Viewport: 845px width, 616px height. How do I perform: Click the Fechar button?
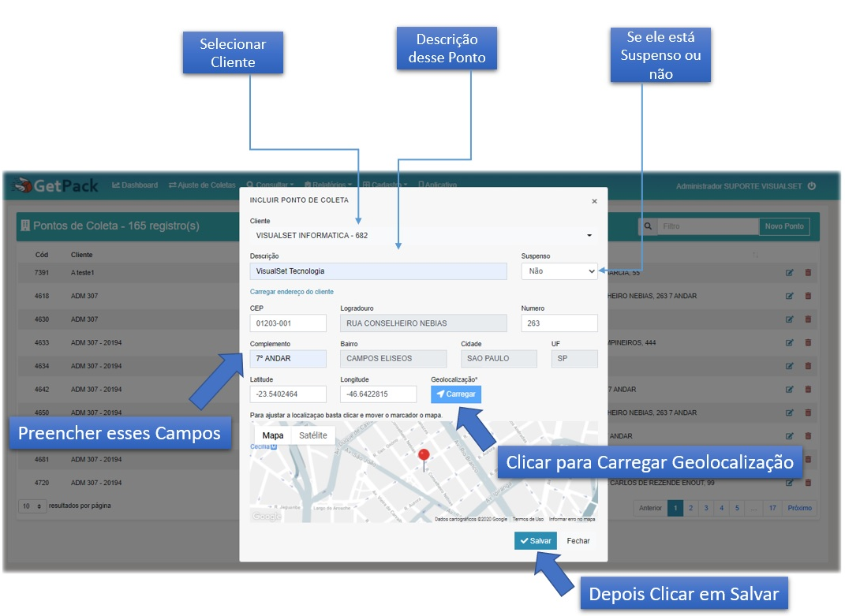tap(578, 540)
